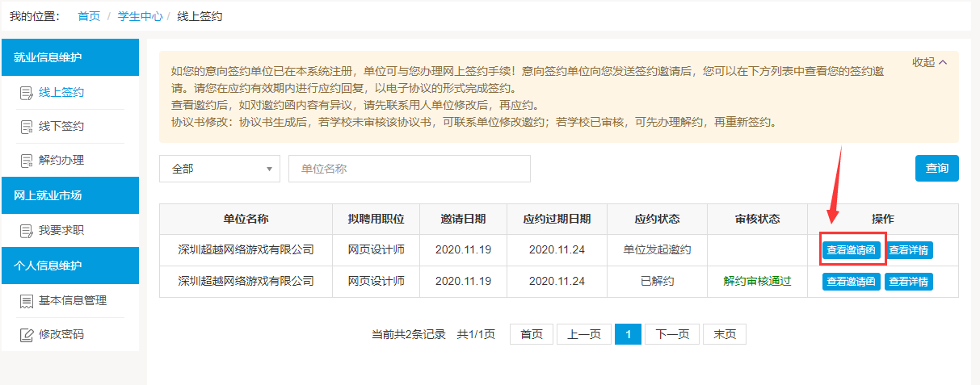Open 查看详情 for the 已解约 row
Screen dimensions: 980x385
[x=909, y=282]
